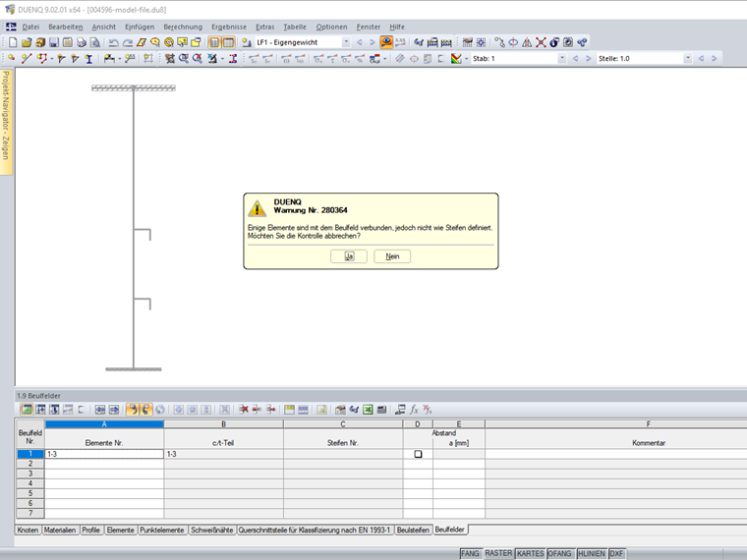This screenshot has width=747, height=560.
Task: Open the Stab: 1 dropdown
Action: click(x=562, y=59)
